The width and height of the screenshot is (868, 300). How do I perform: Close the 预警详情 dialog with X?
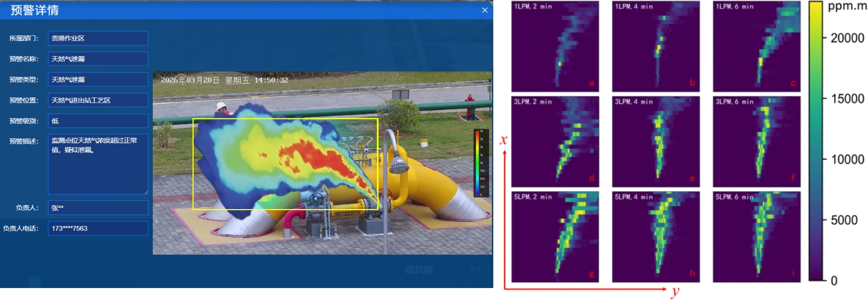[485, 10]
